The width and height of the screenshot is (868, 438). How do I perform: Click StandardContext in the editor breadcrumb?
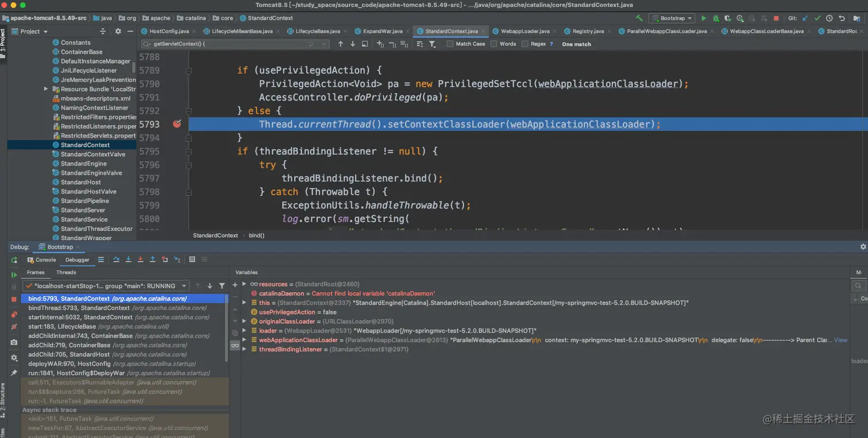click(x=215, y=235)
